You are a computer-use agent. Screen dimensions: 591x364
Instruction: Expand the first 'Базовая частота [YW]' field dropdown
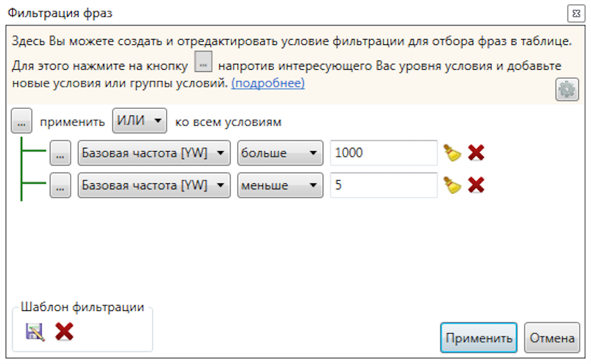pos(154,153)
